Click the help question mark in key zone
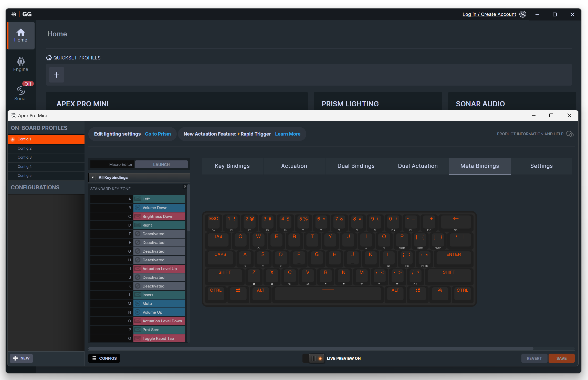The image size is (588, 380). (x=185, y=187)
